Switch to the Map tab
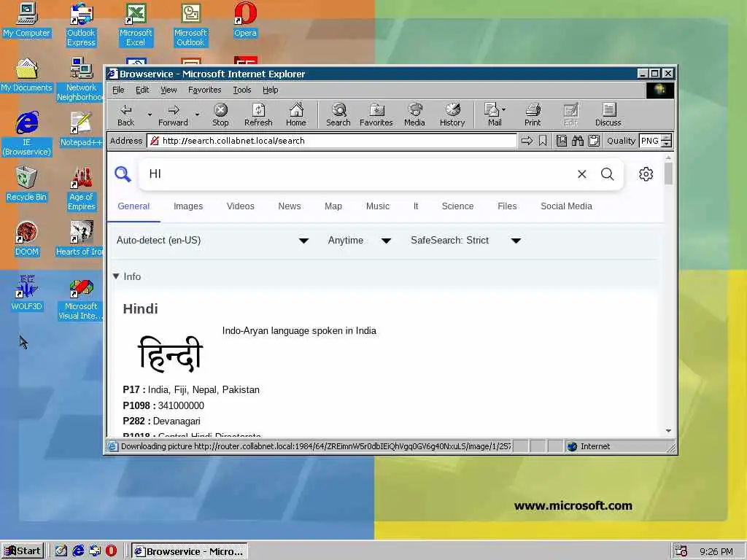Viewport: 747px width, 560px height. [333, 206]
